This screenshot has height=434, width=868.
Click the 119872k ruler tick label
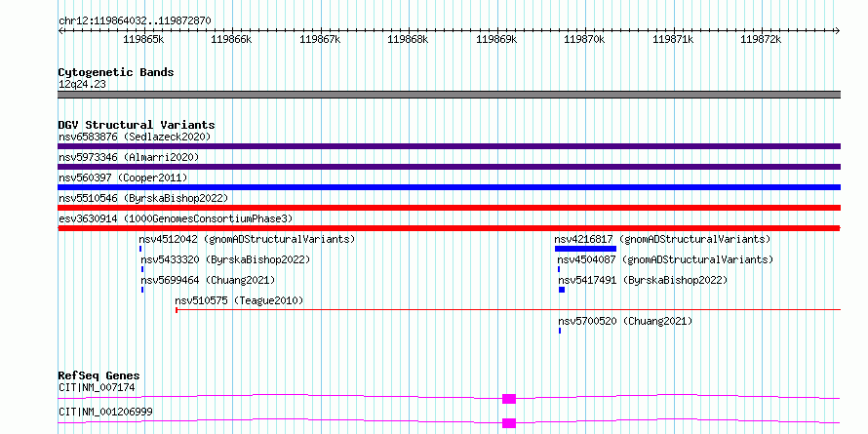coord(762,39)
